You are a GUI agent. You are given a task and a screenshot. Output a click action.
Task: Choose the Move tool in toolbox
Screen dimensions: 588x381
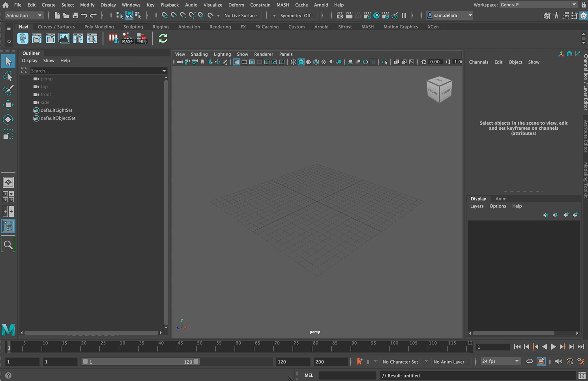8,105
